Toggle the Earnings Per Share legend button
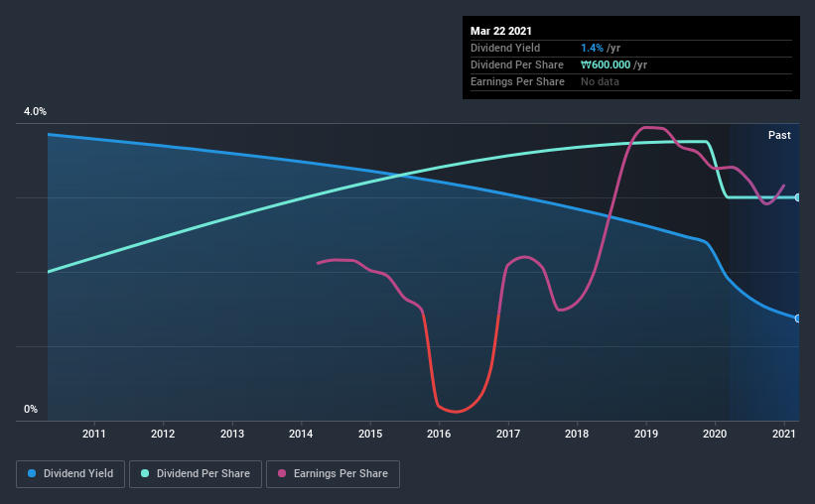815x504 pixels. (x=333, y=474)
